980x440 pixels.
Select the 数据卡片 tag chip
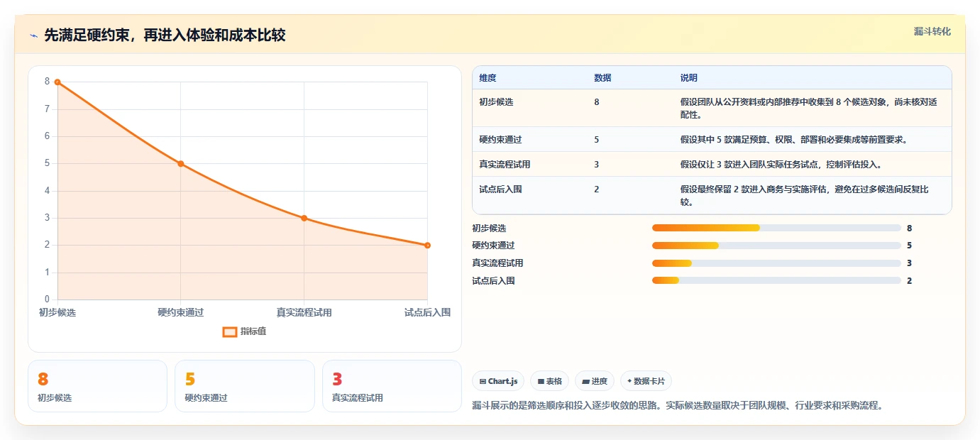(x=646, y=381)
